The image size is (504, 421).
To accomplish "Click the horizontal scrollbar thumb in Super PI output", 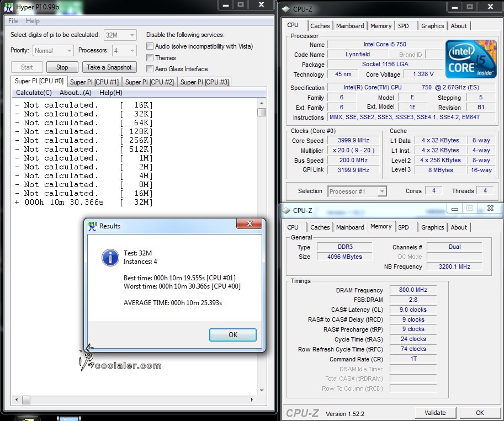I will pyautogui.click(x=26, y=400).
